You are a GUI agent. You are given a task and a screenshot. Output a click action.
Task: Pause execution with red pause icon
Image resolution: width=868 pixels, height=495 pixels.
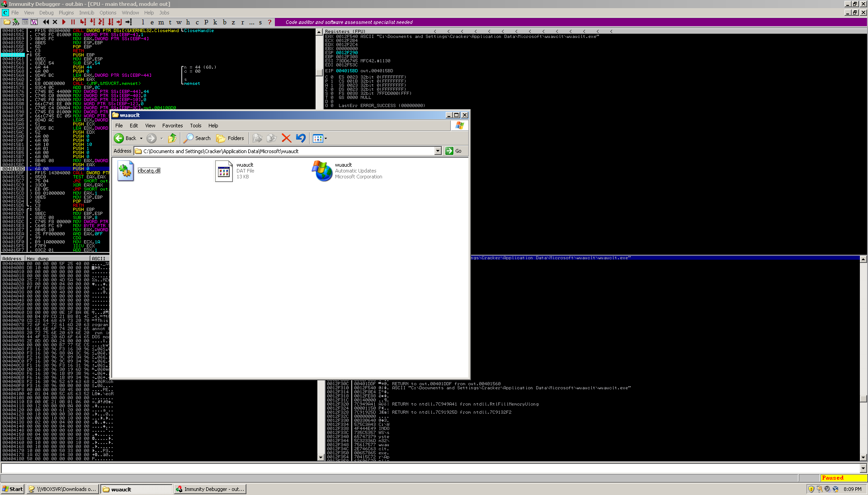point(73,22)
